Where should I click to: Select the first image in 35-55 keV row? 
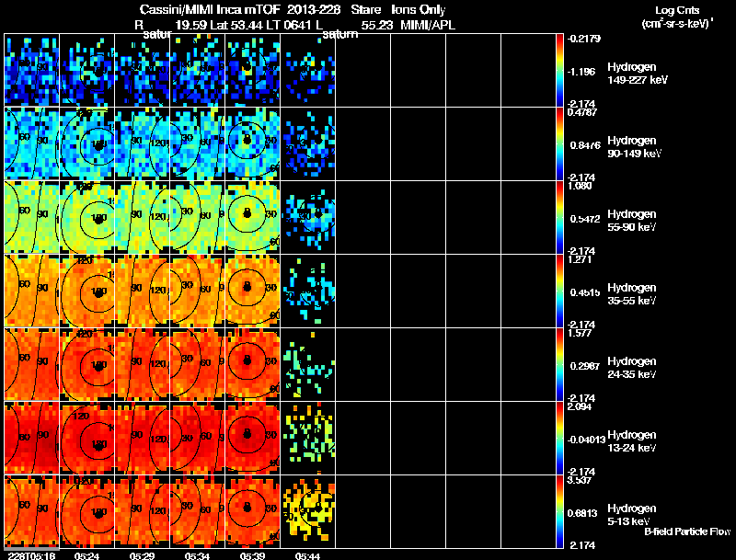31,291
